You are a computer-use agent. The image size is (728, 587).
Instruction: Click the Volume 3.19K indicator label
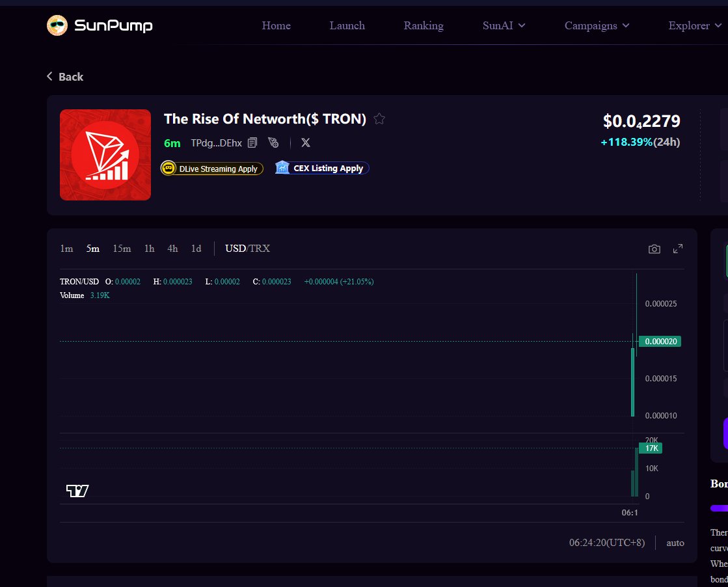click(x=85, y=295)
